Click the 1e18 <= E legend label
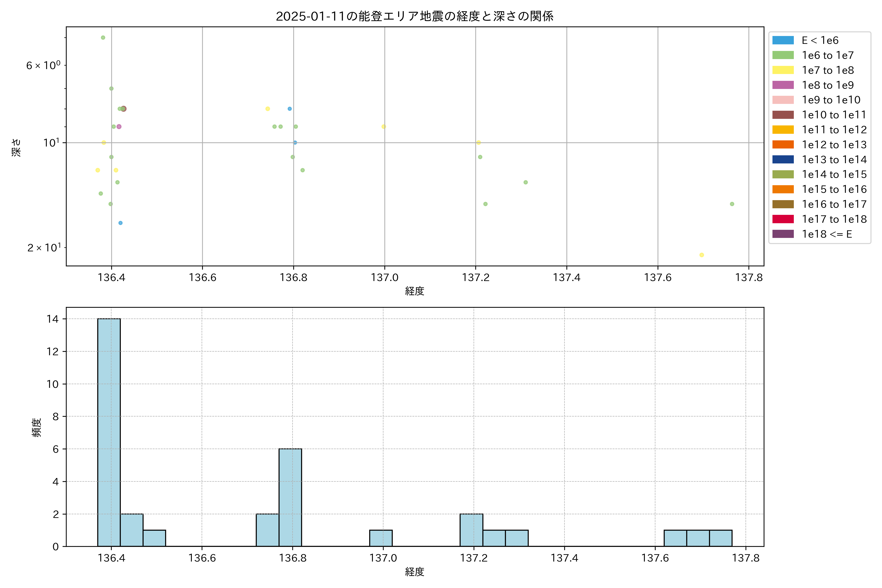The image size is (882, 588). pos(827,234)
